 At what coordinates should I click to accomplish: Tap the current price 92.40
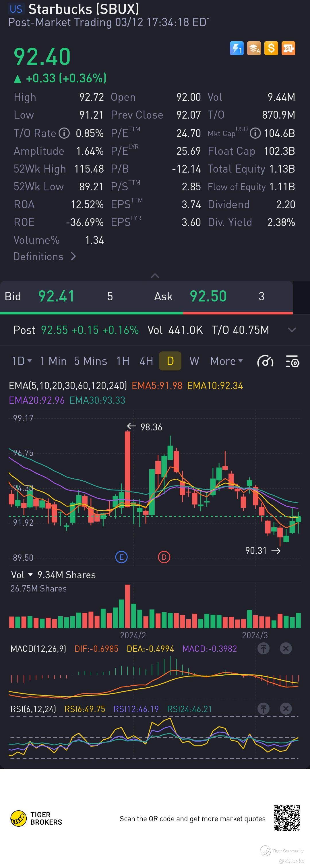(42, 56)
